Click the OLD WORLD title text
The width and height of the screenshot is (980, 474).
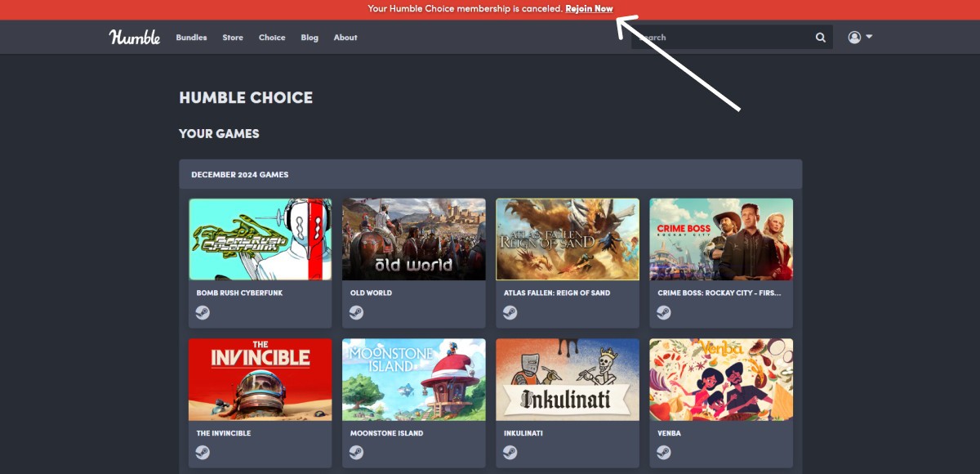tap(371, 293)
